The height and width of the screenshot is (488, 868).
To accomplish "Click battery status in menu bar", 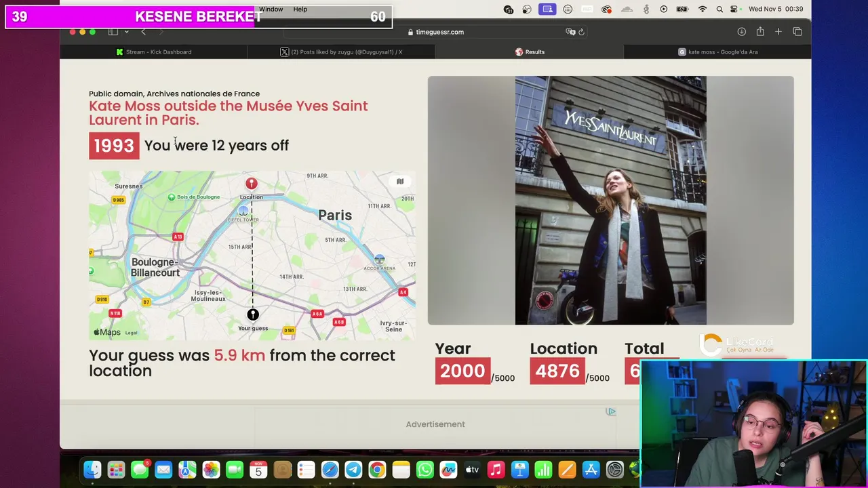I will pos(683,9).
